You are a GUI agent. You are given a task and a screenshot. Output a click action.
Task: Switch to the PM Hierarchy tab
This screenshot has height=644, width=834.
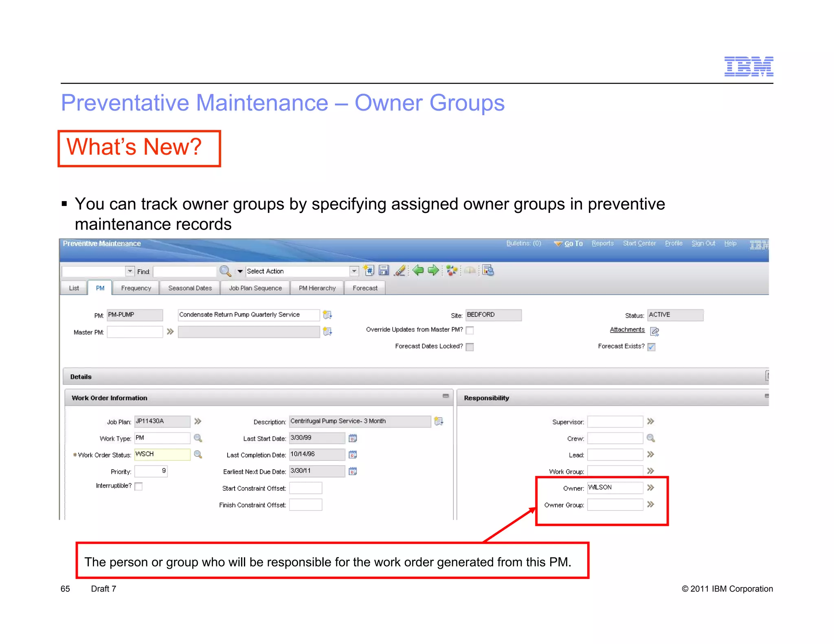(317, 288)
